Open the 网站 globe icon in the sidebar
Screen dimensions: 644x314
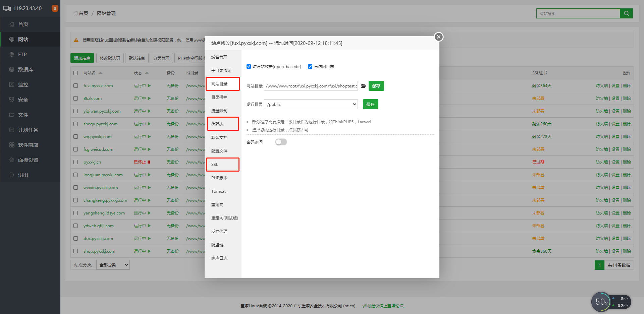tap(12, 39)
